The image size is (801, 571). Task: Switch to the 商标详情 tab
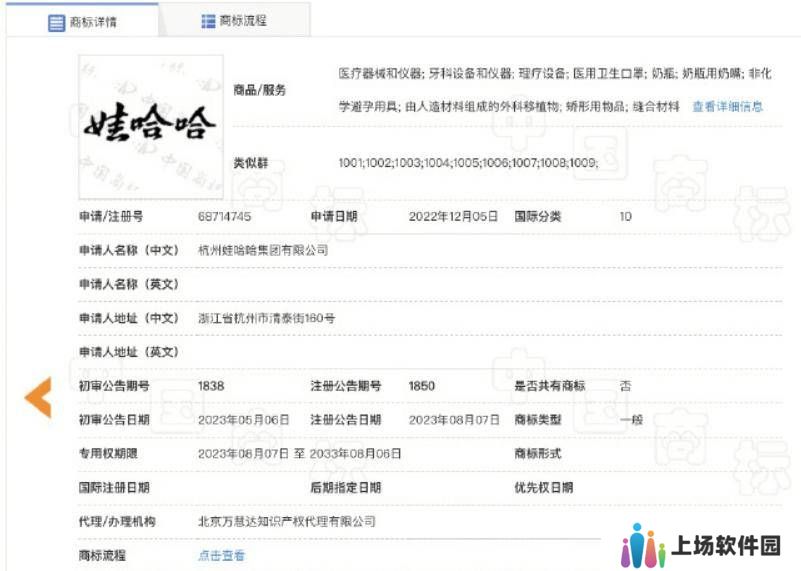click(82, 20)
